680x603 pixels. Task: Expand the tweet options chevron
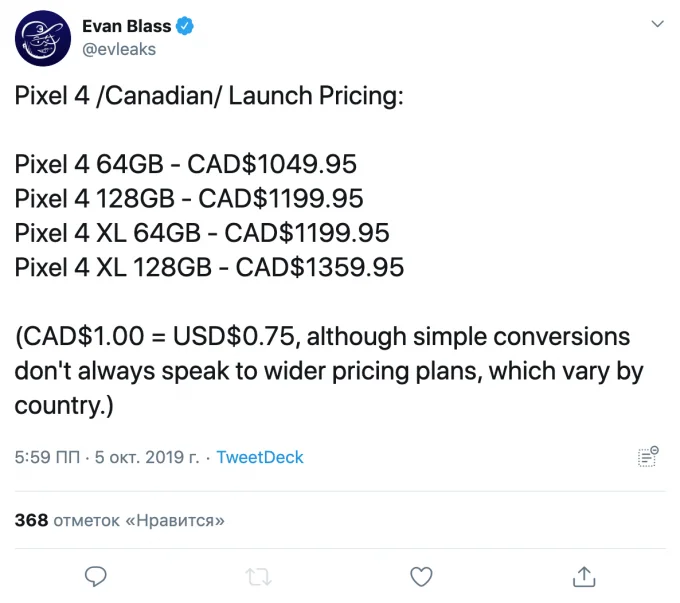pos(657,24)
